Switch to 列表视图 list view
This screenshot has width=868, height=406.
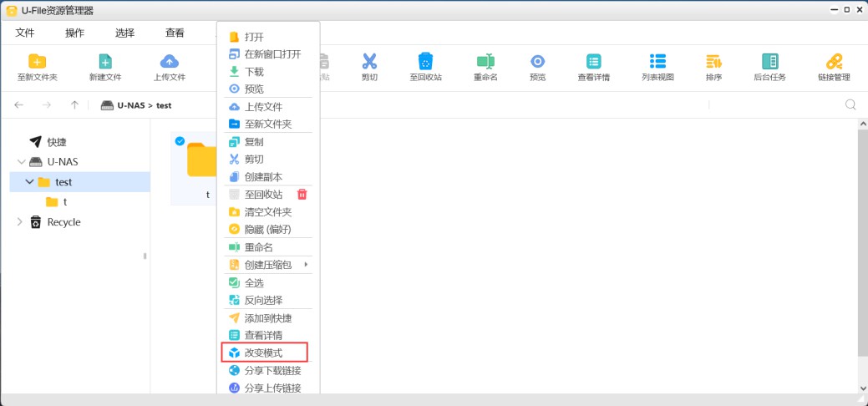click(657, 62)
